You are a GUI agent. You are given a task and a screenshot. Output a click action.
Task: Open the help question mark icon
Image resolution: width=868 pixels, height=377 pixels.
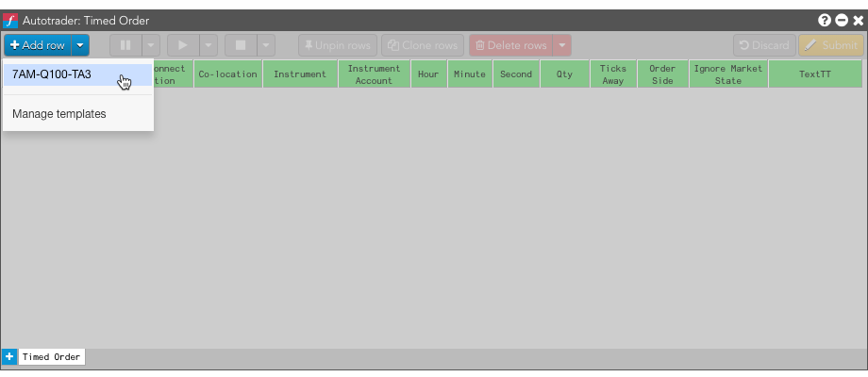point(825,21)
